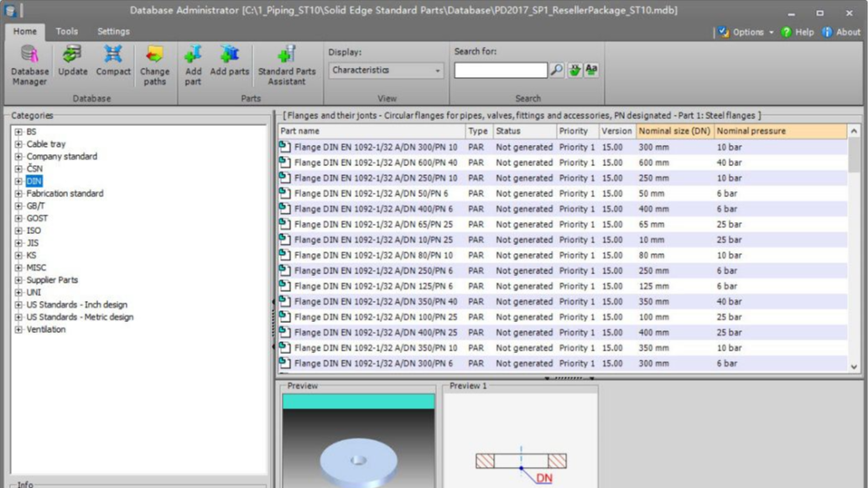Click part icon for DN 300/PN 10 row
The image size is (868, 488).
(284, 147)
